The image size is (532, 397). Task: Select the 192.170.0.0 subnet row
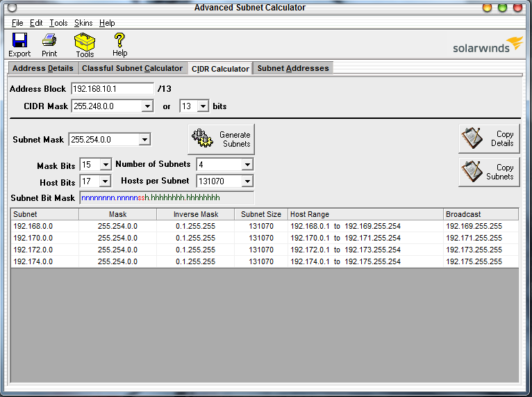[x=265, y=238]
